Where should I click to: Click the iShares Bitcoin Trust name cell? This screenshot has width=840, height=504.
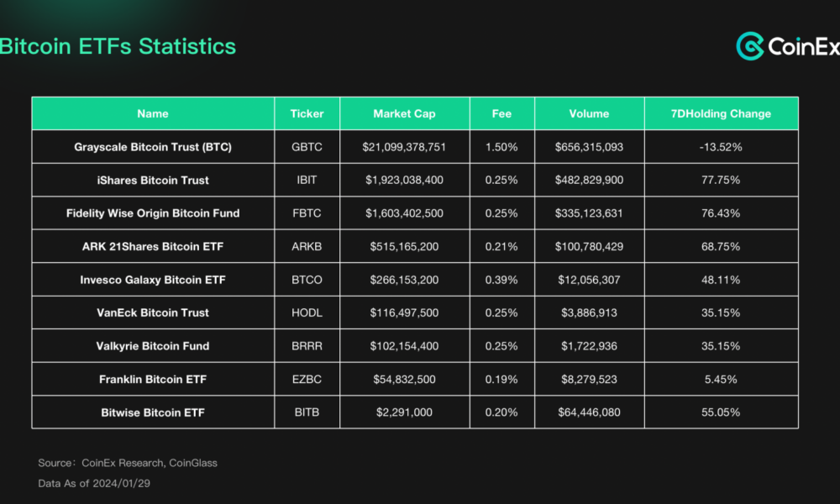coord(153,180)
